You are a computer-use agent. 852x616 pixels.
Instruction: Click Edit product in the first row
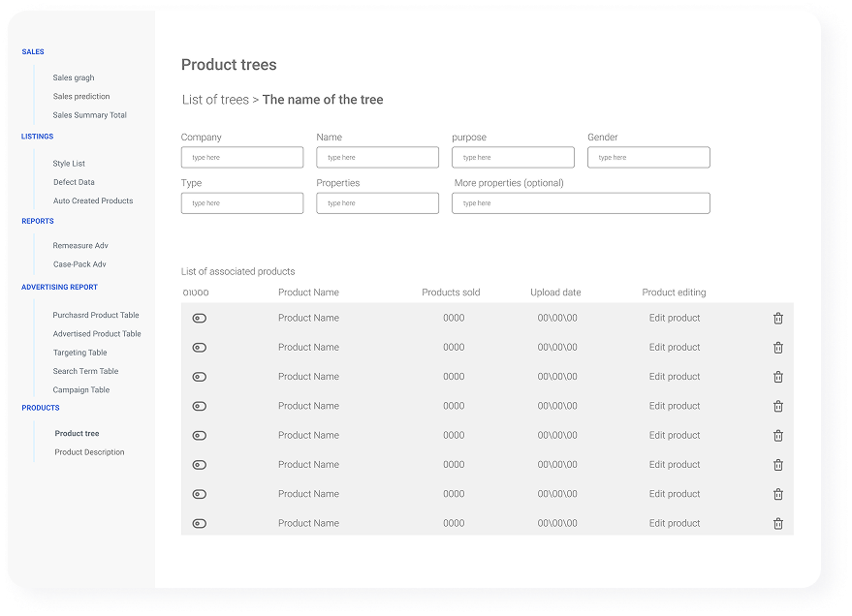[x=675, y=318]
